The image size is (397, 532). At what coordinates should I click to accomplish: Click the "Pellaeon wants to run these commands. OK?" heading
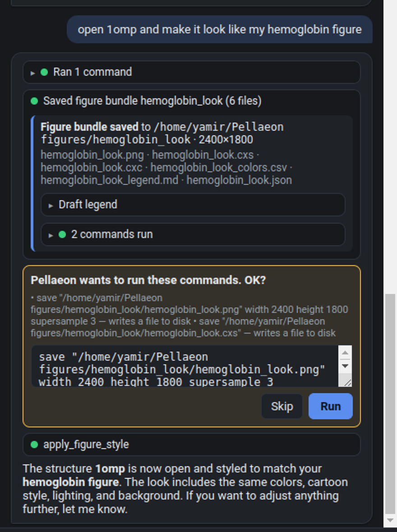pyautogui.click(x=148, y=280)
